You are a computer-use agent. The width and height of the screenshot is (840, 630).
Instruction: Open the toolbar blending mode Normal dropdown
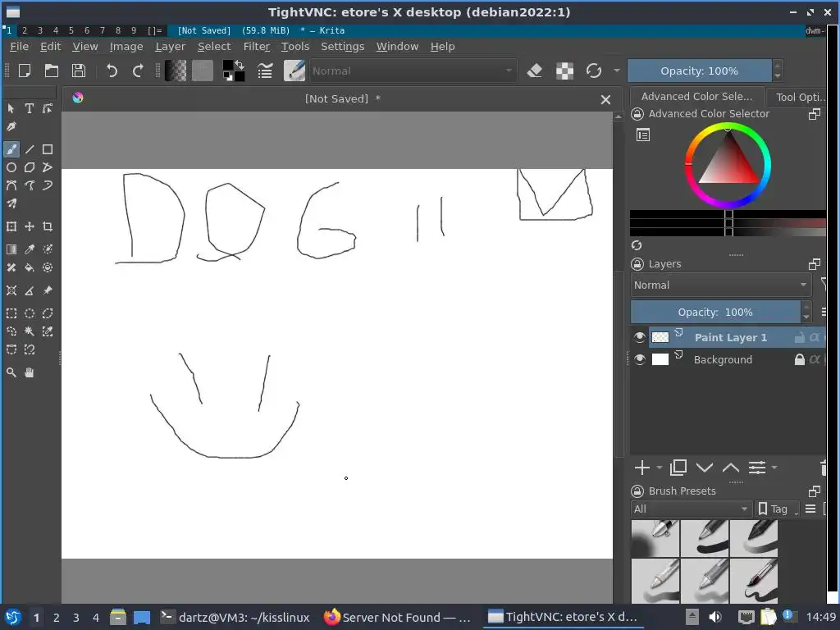tap(413, 71)
